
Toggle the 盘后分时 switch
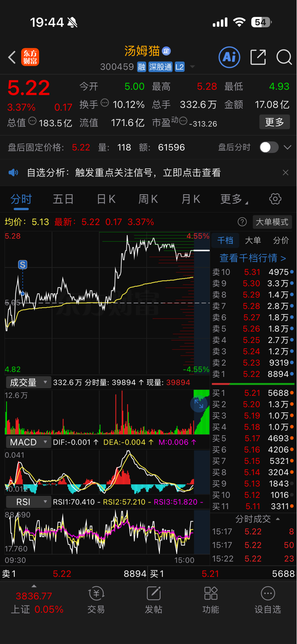pos(269,147)
